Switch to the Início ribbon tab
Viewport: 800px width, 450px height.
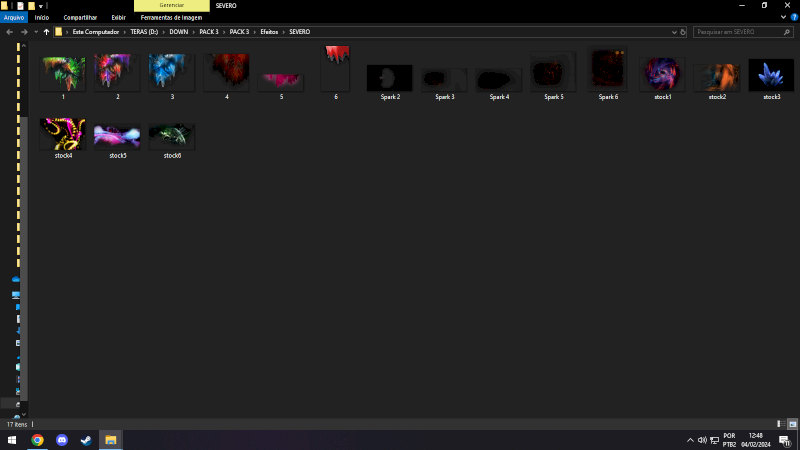pos(42,17)
